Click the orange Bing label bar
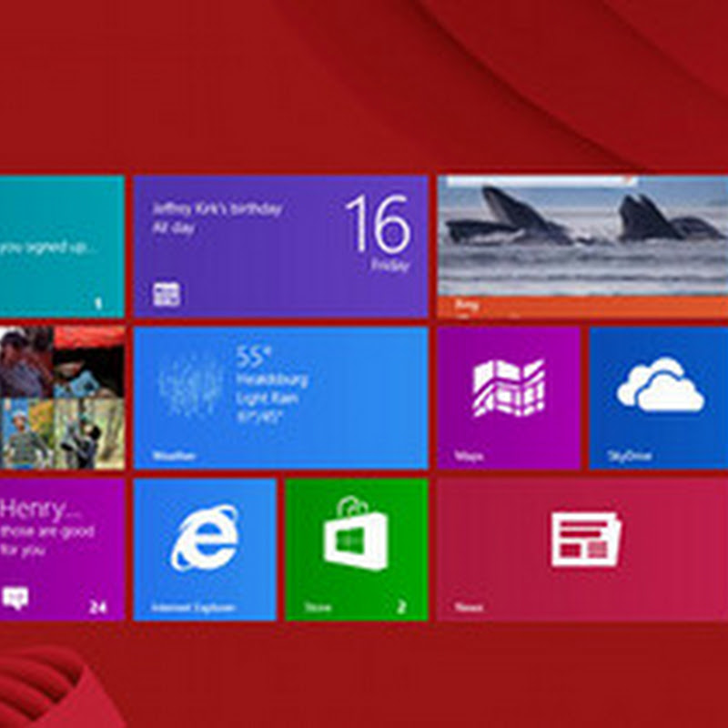Viewport: 728px width, 728px height. (x=582, y=307)
